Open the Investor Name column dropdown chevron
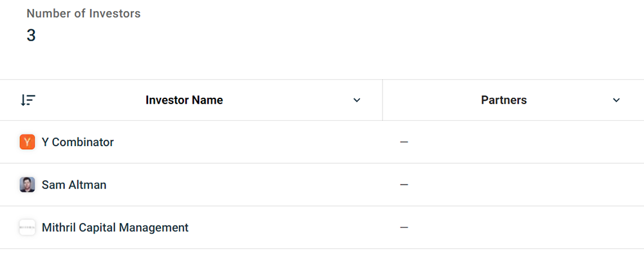Viewport: 644px width, 254px height. (x=357, y=100)
